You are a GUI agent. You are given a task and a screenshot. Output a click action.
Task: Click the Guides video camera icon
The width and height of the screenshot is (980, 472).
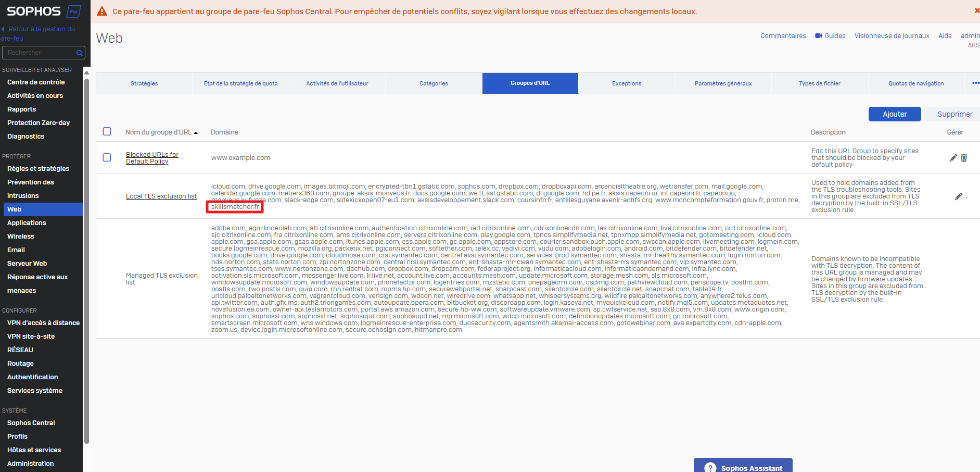pyautogui.click(x=819, y=36)
